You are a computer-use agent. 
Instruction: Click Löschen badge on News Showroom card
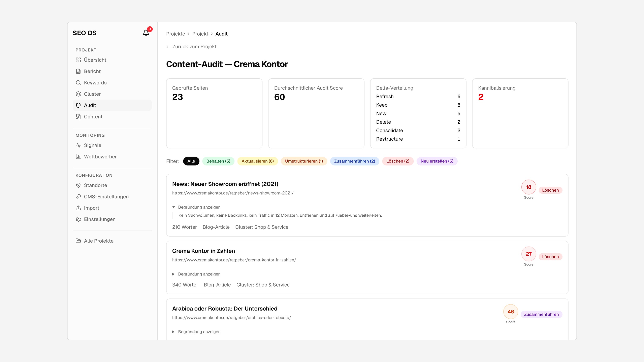click(x=550, y=190)
